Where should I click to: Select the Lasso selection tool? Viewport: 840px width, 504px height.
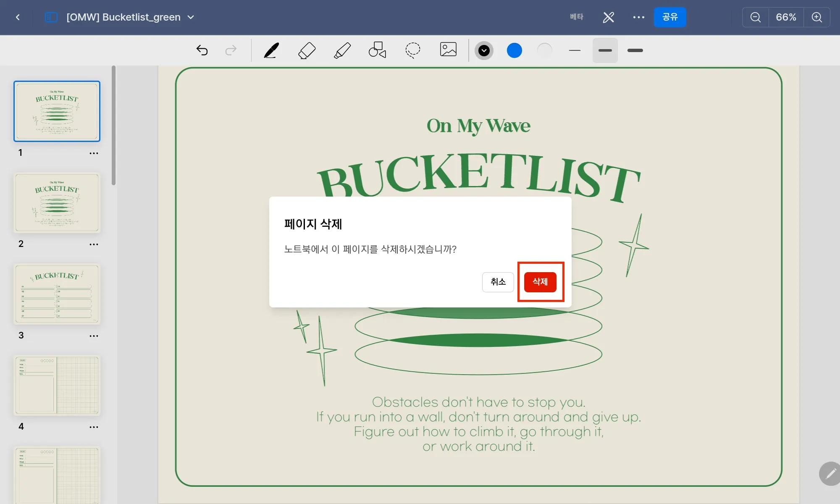point(412,50)
